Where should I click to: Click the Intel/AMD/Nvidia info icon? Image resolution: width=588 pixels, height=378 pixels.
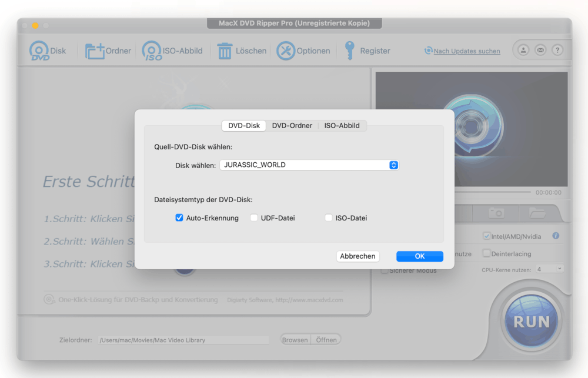(x=556, y=236)
